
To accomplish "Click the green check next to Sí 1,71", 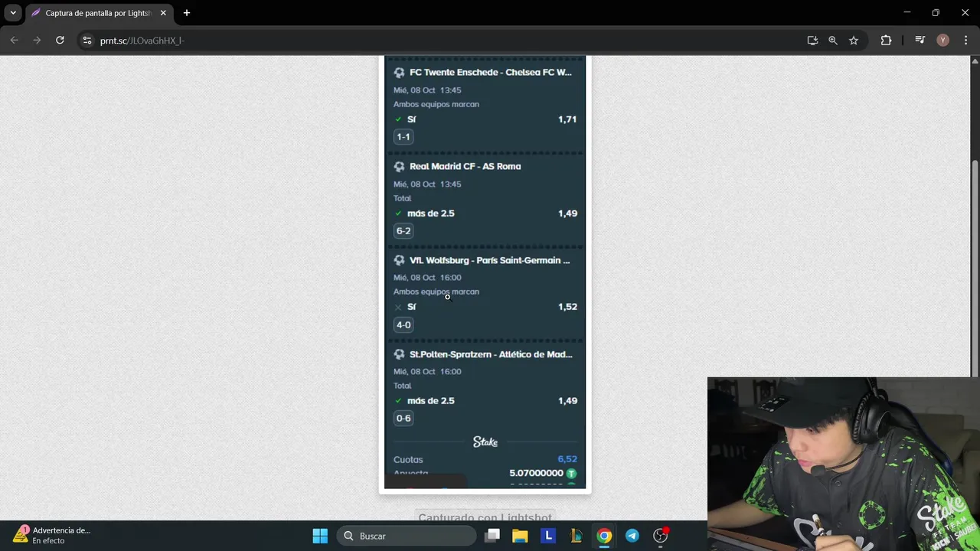I will click(x=398, y=119).
